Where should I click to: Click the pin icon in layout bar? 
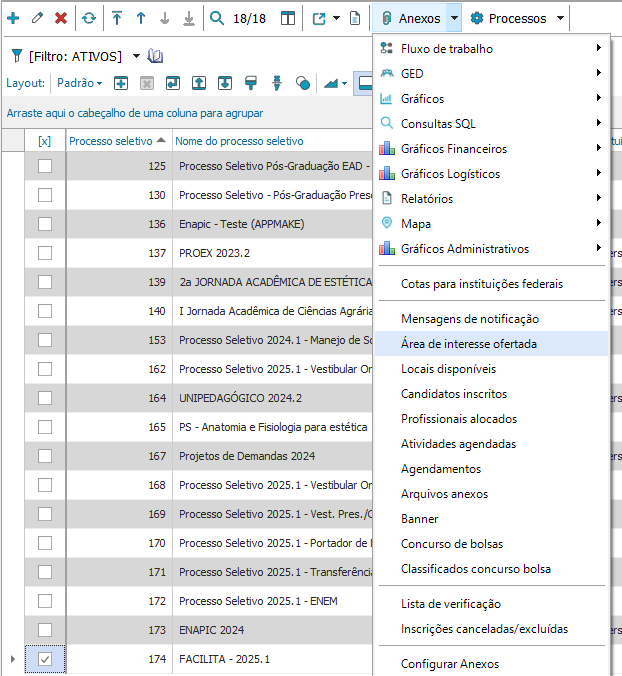(277, 83)
